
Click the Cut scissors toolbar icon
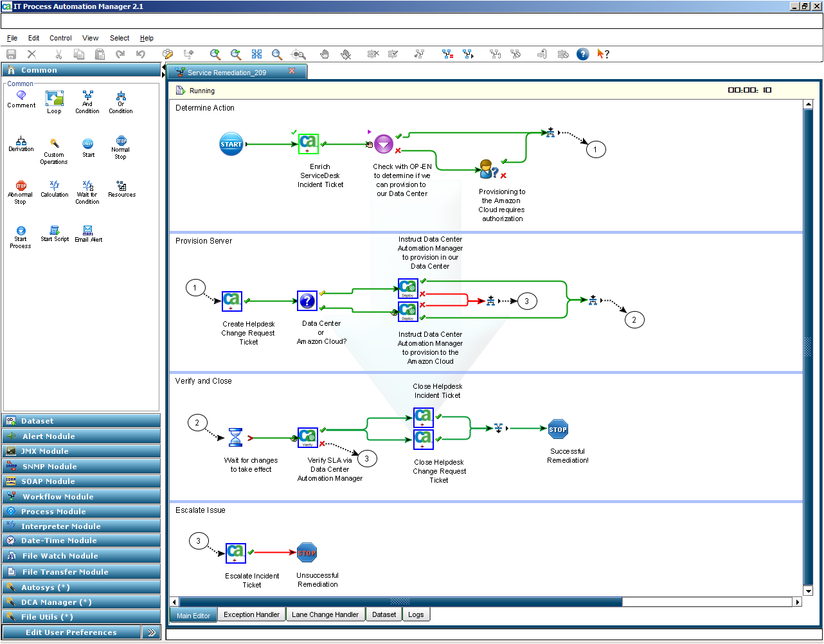(58, 55)
